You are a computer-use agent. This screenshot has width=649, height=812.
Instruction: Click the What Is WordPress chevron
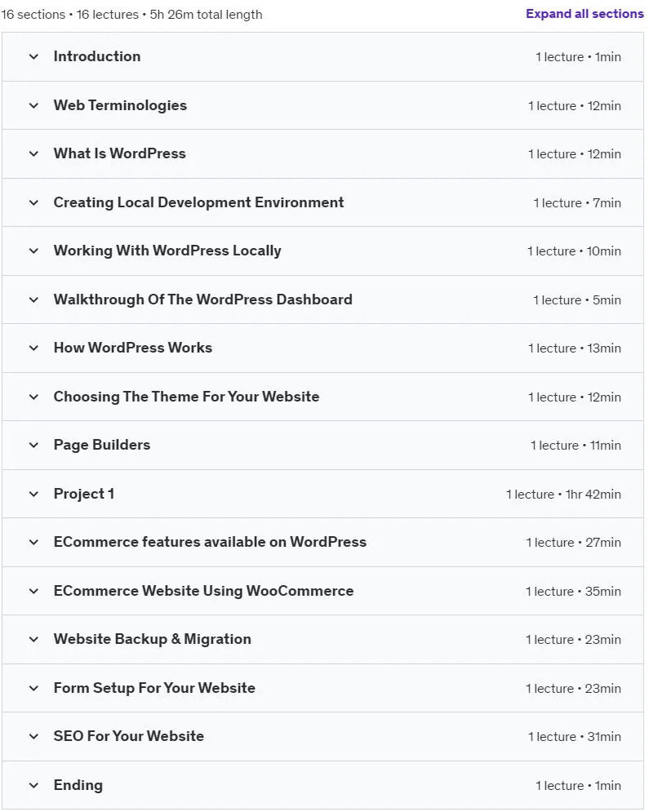point(33,153)
